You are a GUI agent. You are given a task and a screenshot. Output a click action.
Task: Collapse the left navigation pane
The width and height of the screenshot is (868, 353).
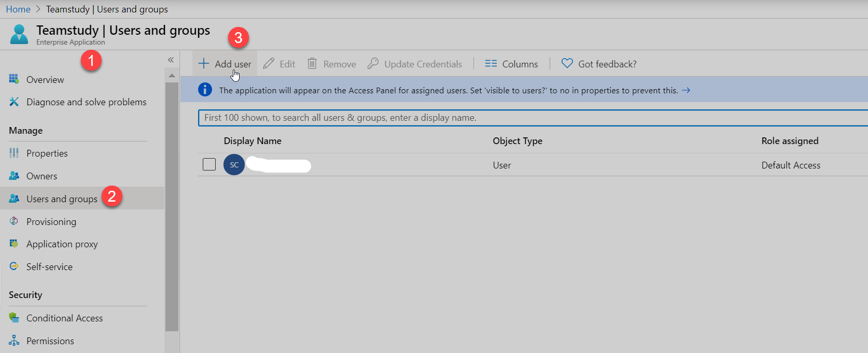(171, 60)
